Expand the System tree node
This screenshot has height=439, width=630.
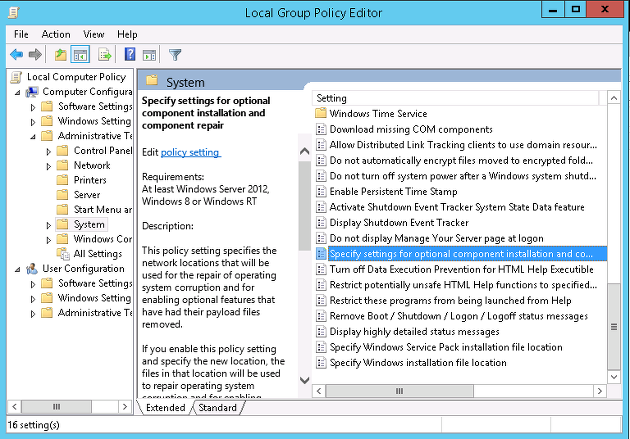pyautogui.click(x=49, y=225)
